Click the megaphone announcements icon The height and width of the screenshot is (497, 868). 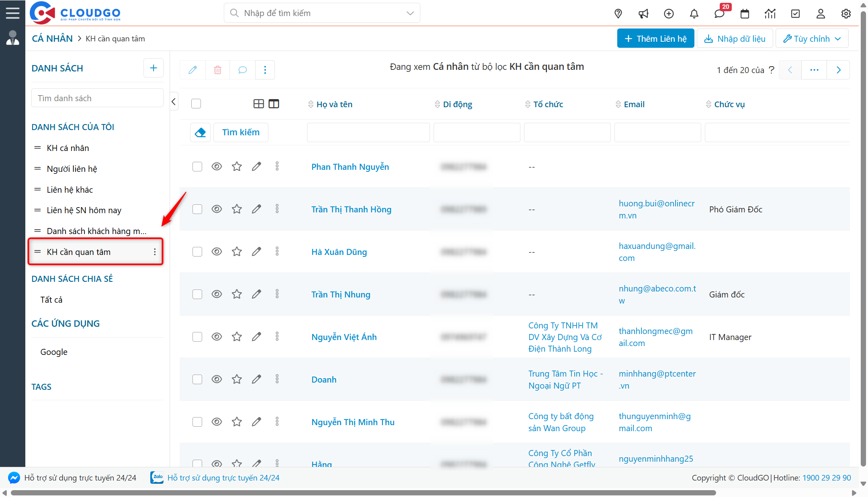[x=643, y=14]
